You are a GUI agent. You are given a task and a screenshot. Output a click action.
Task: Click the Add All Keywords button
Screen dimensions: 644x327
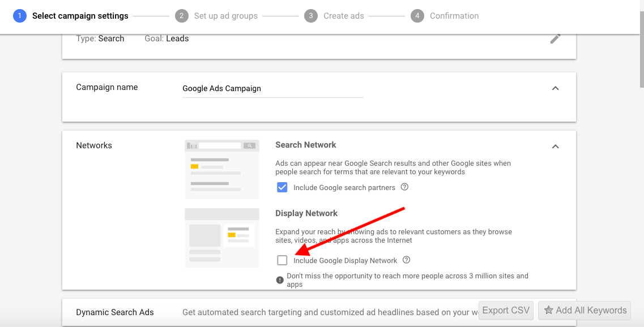pyautogui.click(x=585, y=311)
